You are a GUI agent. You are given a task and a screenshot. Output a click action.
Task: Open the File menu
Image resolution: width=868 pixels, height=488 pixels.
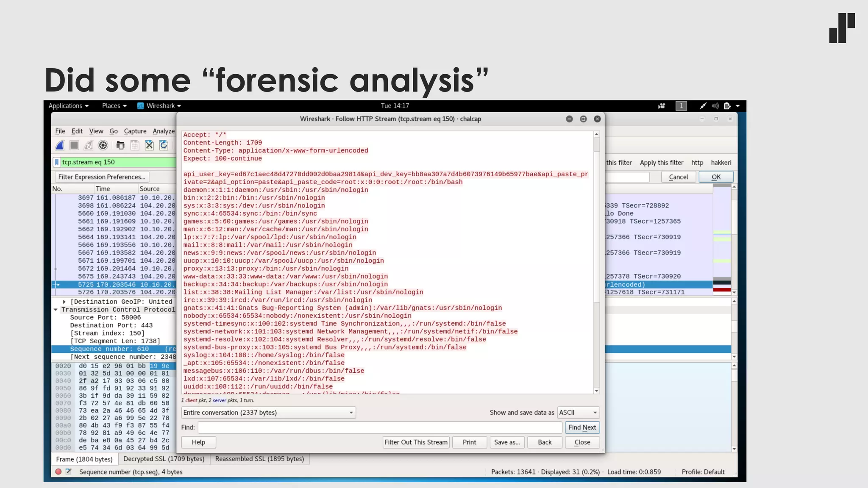[60, 131]
